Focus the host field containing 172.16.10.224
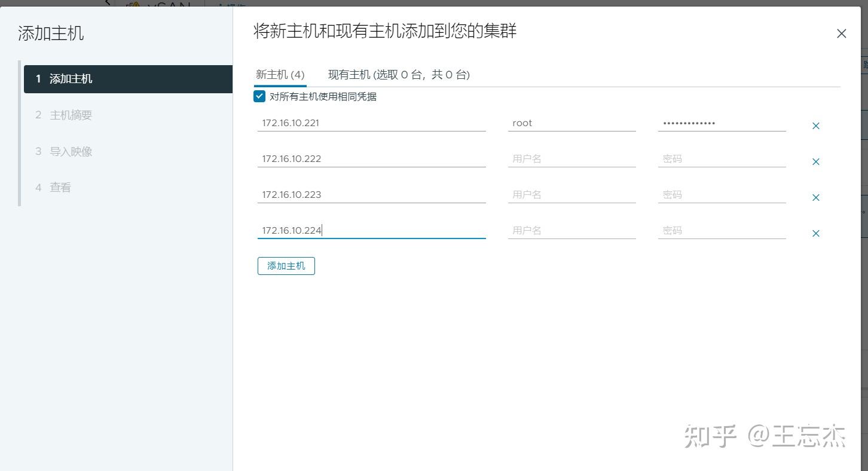Screen dimensions: 868x471 pyautogui.click(x=371, y=231)
